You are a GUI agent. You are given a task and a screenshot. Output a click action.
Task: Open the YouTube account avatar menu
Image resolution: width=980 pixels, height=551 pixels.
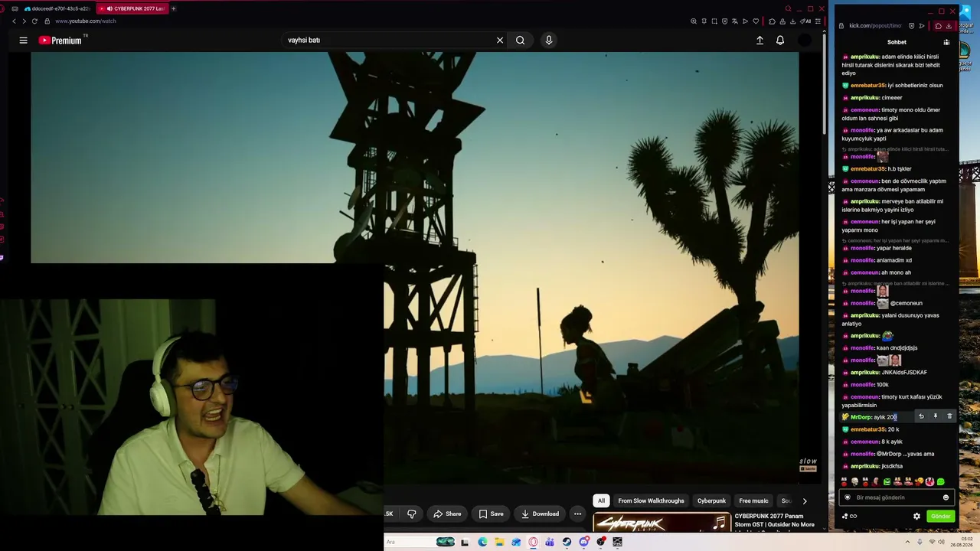click(804, 41)
